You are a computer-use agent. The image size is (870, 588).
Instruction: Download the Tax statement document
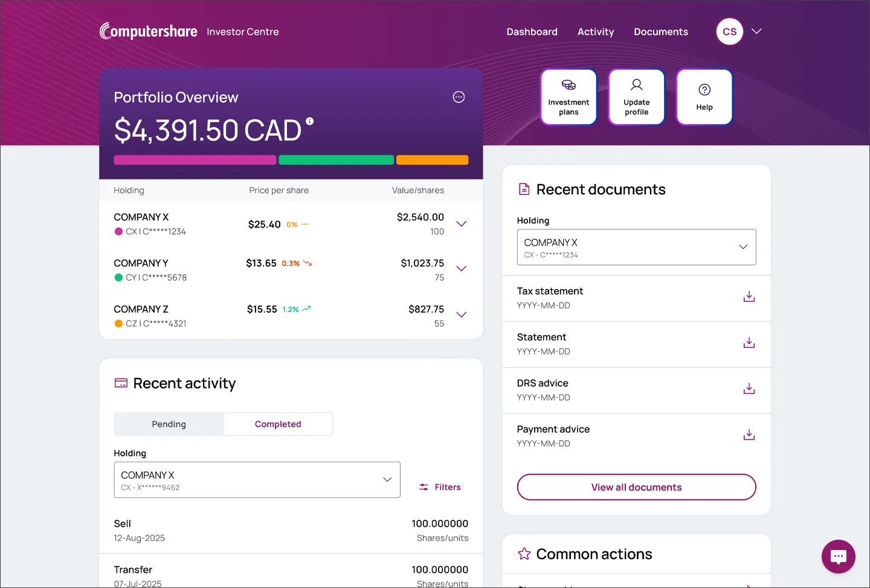[749, 296]
